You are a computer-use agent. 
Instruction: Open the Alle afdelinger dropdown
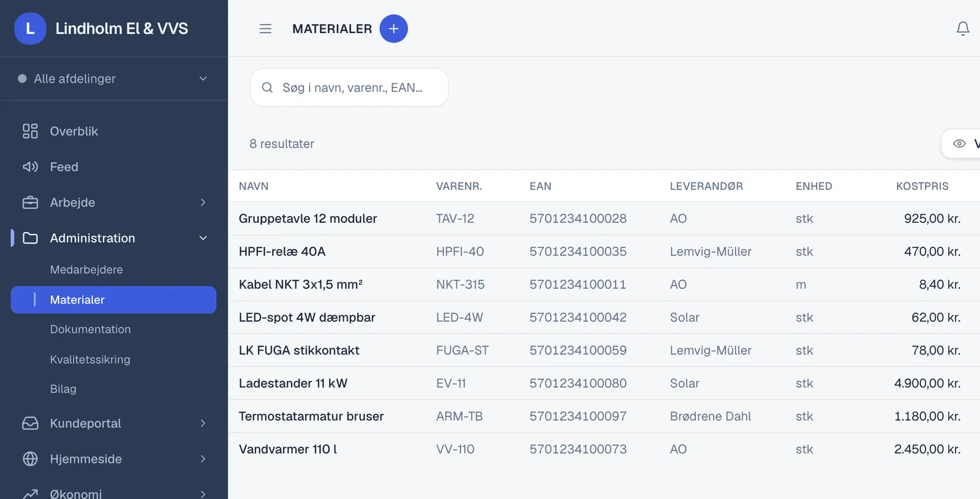[113, 78]
